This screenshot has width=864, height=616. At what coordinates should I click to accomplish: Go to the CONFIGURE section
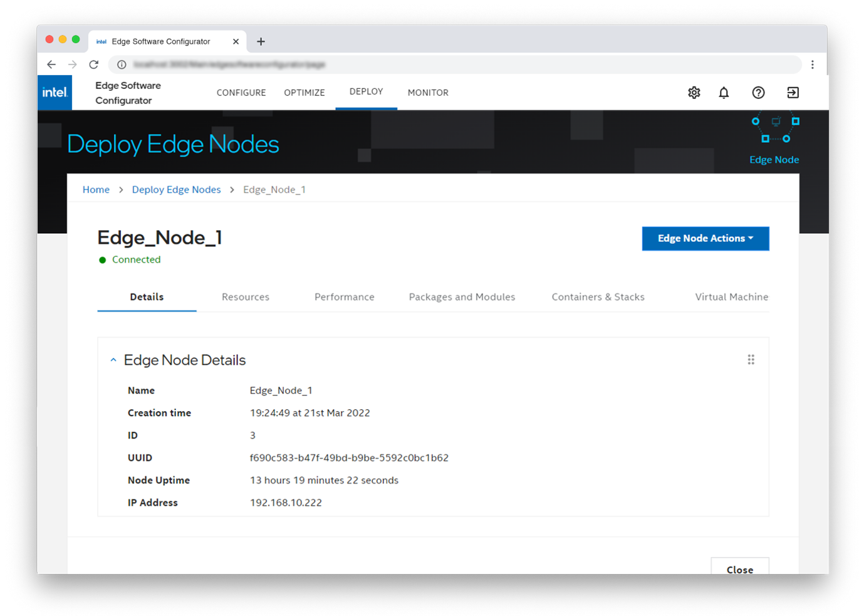point(241,93)
